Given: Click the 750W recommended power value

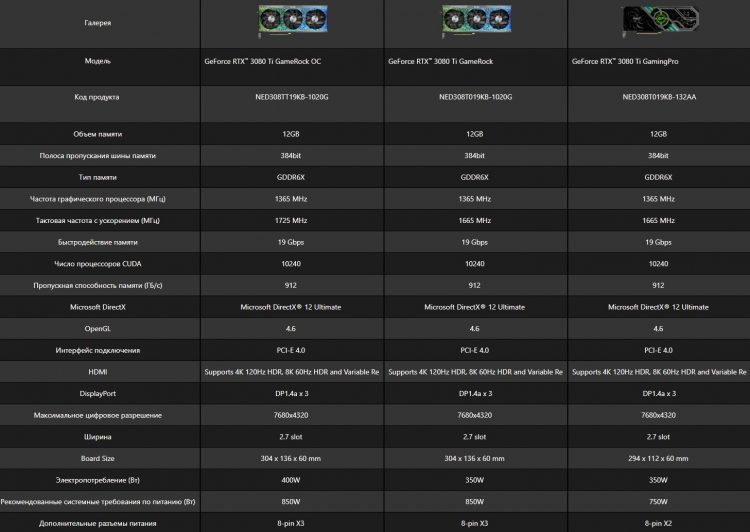Looking at the screenshot, I should pyautogui.click(x=658, y=501).
